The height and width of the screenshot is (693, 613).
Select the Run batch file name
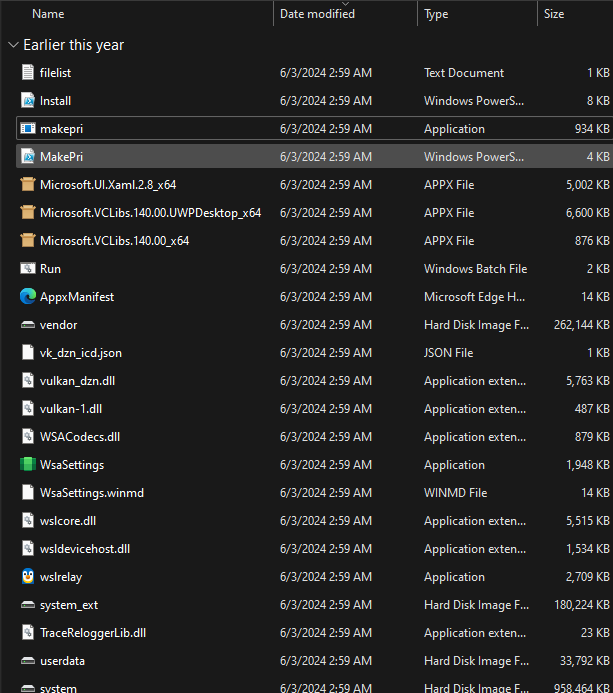50,269
